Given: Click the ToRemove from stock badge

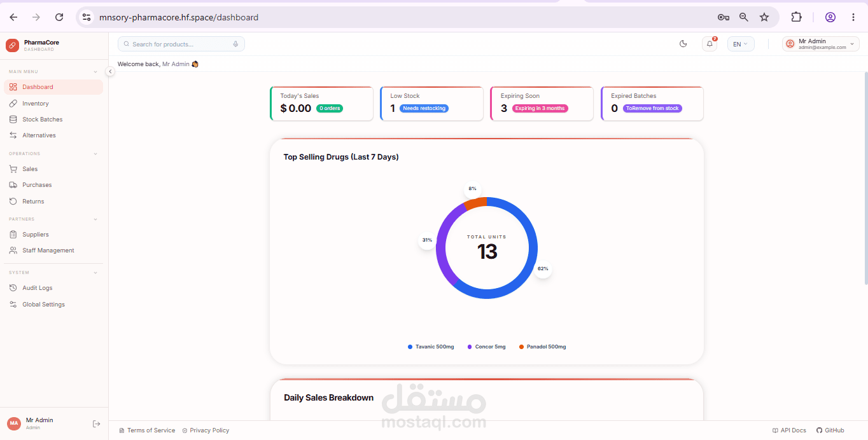Looking at the screenshot, I should [652, 109].
